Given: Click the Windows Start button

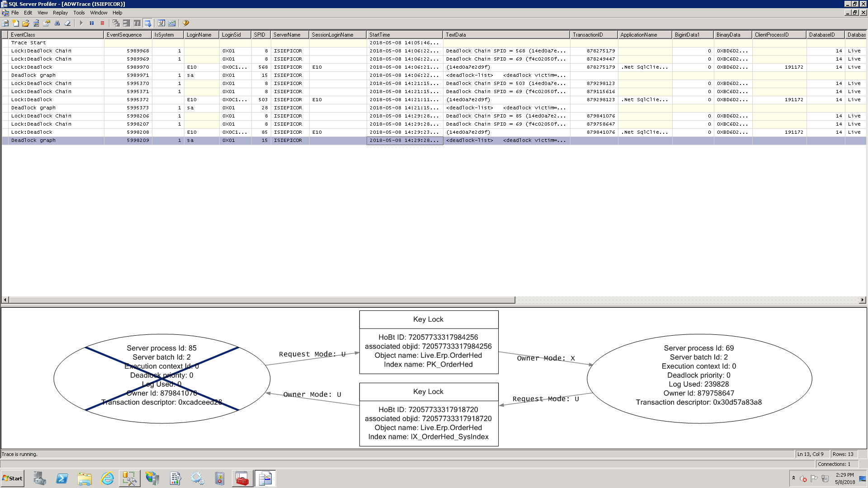Looking at the screenshot, I should (13, 479).
